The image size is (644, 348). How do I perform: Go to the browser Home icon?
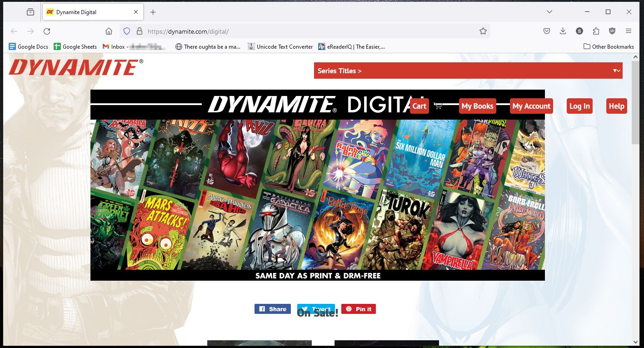(109, 31)
